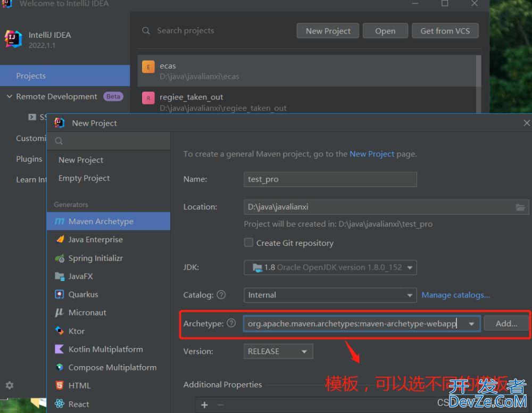Click the Kotlin Multiplatform icon
Viewport: 532px width, 413px height.
(x=60, y=349)
